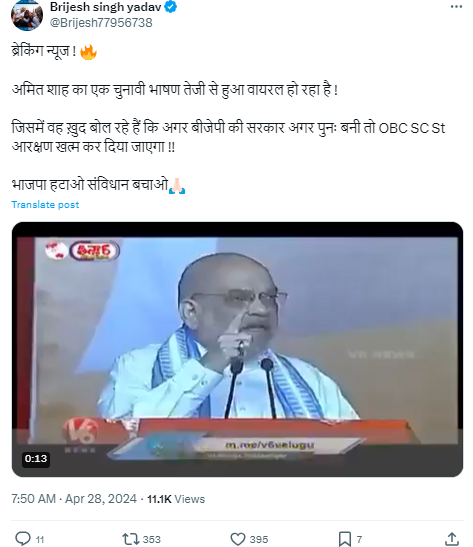Click the Translate post link
The width and height of the screenshot is (473, 547).
tap(45, 205)
